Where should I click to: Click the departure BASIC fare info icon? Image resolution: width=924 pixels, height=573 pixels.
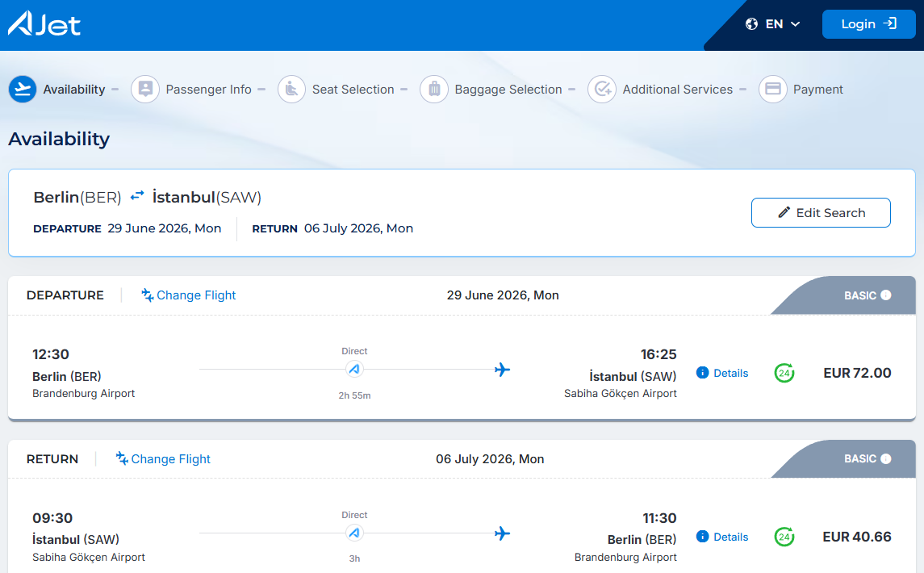point(886,295)
